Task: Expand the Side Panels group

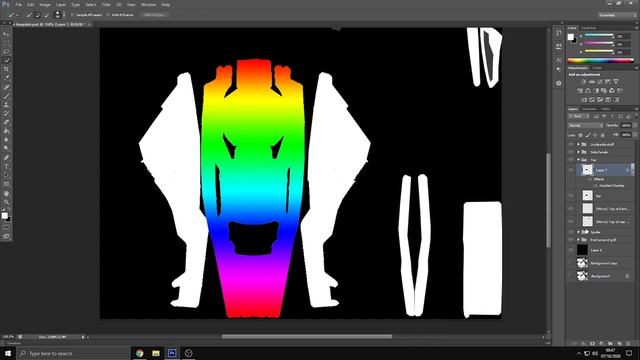Action: [578, 152]
